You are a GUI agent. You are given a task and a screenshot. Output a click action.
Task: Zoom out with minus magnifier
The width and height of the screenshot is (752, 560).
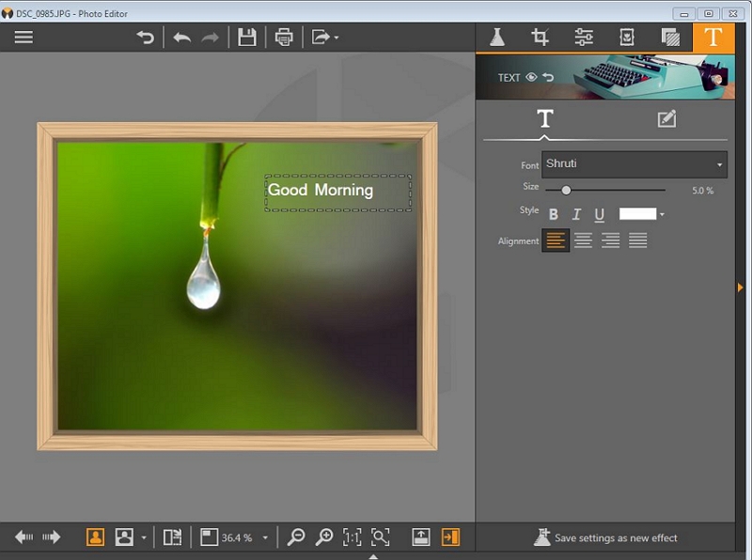296,537
